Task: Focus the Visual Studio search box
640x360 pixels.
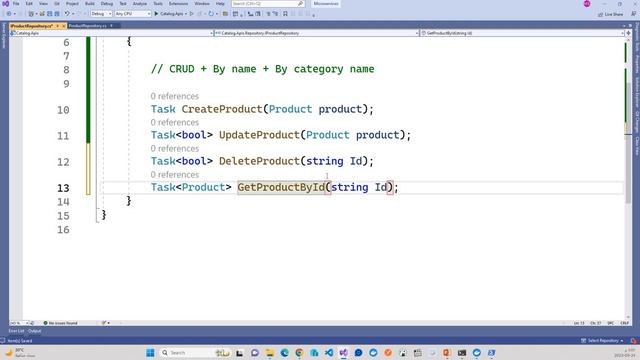Action: click(268, 4)
